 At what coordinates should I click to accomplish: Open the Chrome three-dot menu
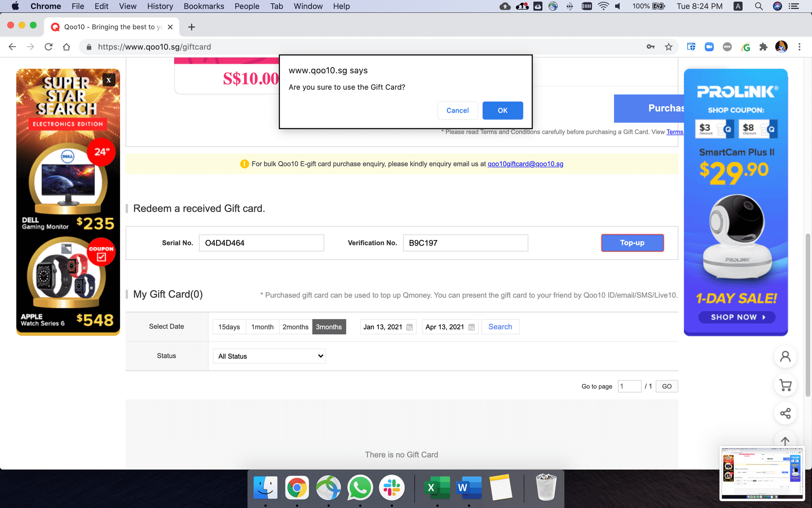799,47
